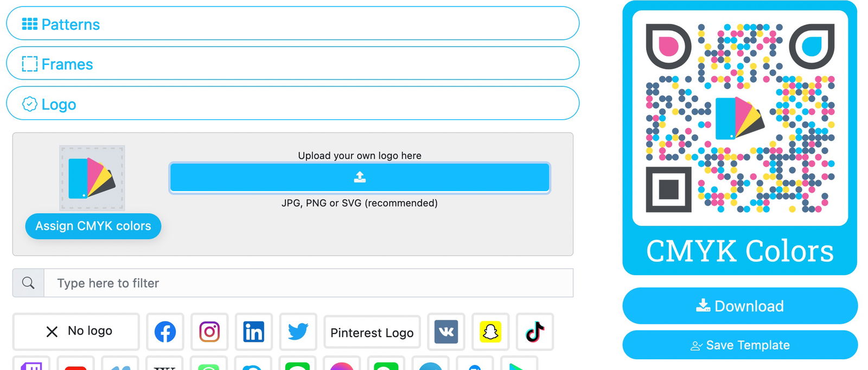Select the Pinterest Logo option
The image size is (868, 370).
(372, 333)
